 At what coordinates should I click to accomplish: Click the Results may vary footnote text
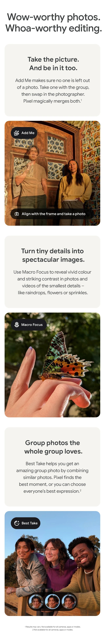(x=52, y=626)
